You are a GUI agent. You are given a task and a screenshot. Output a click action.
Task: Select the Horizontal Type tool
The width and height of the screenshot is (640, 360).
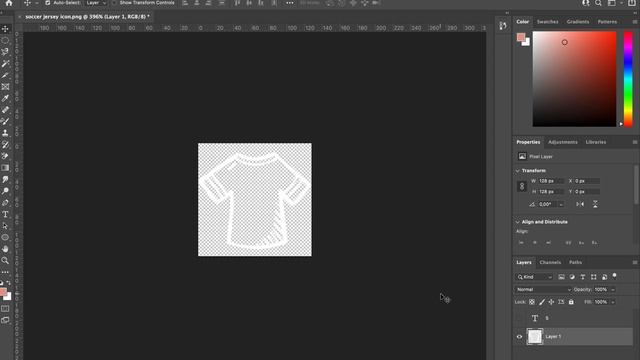(5, 214)
